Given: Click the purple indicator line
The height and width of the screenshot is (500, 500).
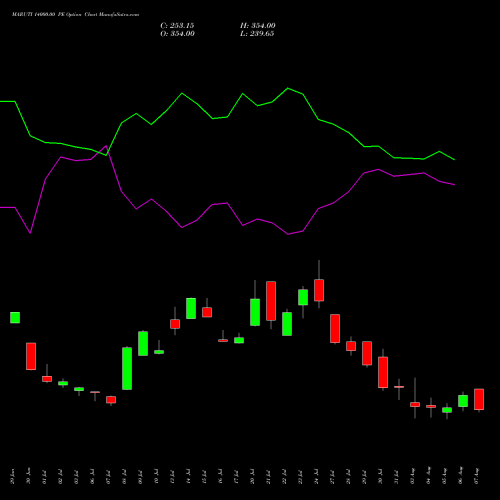Looking at the screenshot, I should [227, 203].
